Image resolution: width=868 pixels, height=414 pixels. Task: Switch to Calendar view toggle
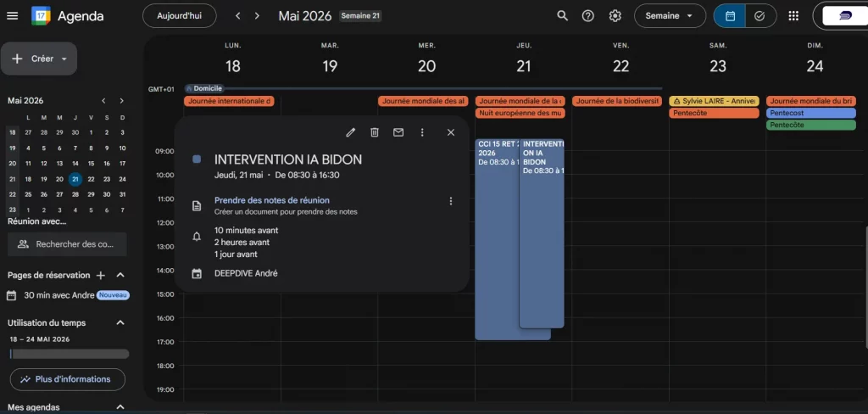coord(730,16)
